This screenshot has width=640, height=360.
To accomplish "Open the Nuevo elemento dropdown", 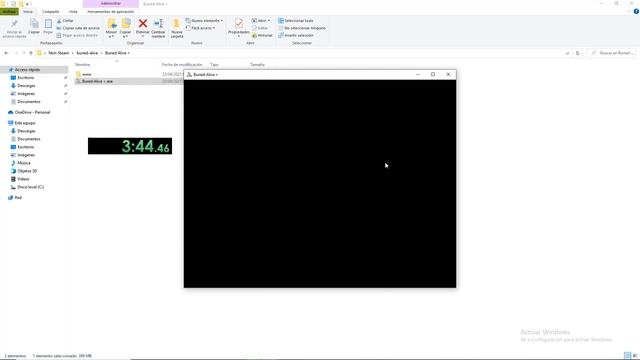I will tap(204, 21).
